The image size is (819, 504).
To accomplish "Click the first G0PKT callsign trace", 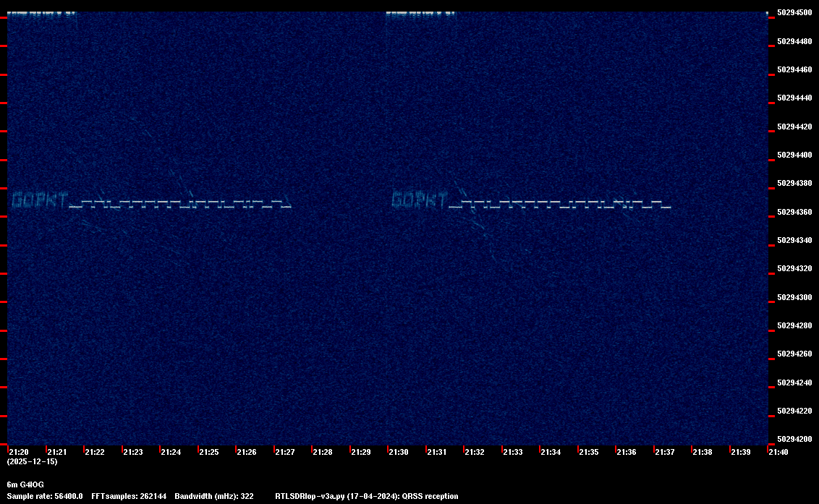I will pyautogui.click(x=41, y=200).
